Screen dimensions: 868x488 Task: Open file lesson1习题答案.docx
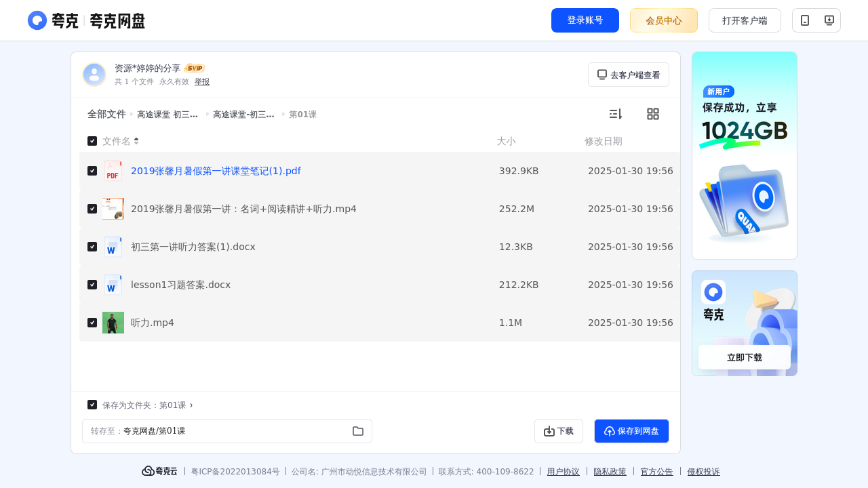point(181,285)
